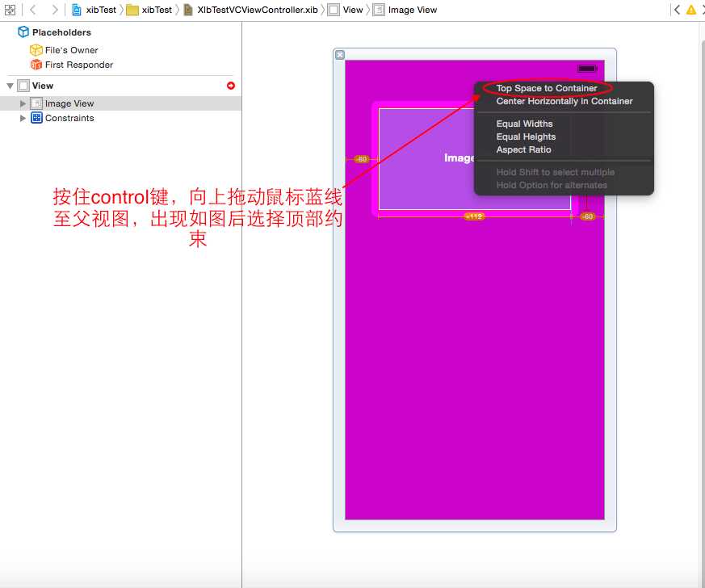Viewport: 705px width, 588px height.
Task: Click the battery indicator in canvas
Action: [587, 69]
